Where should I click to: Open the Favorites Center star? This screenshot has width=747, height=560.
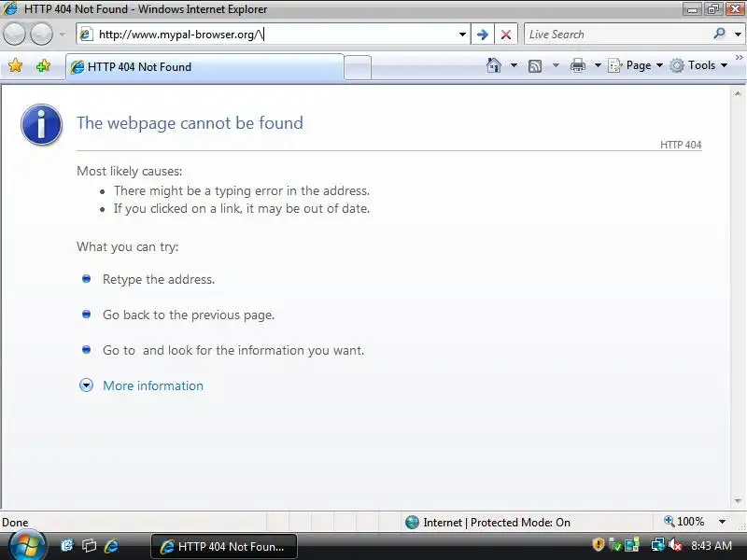pyautogui.click(x=15, y=65)
